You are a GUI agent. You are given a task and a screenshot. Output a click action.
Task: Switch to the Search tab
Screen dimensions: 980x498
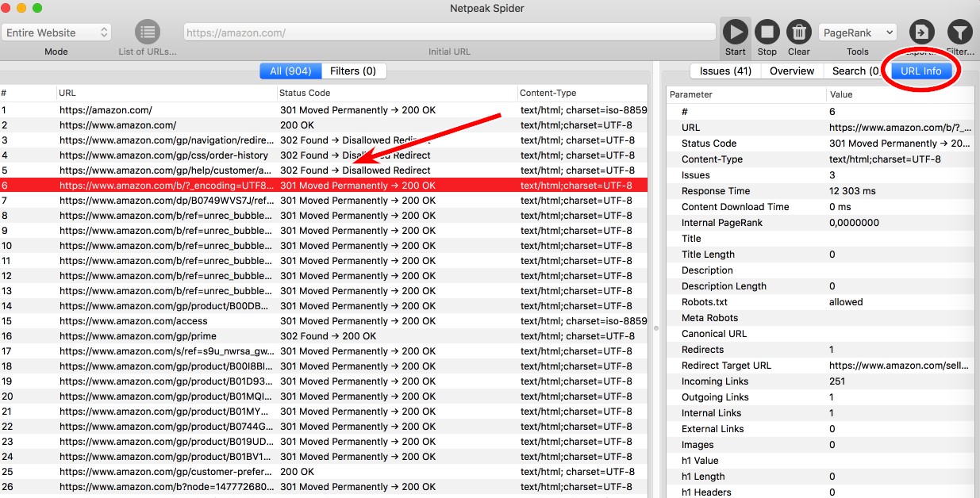(x=854, y=71)
